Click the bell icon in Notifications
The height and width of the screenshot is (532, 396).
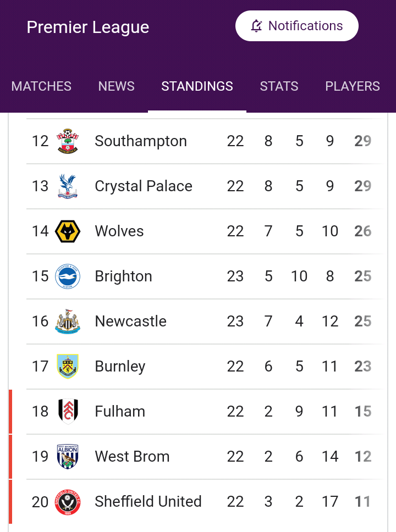(x=256, y=26)
